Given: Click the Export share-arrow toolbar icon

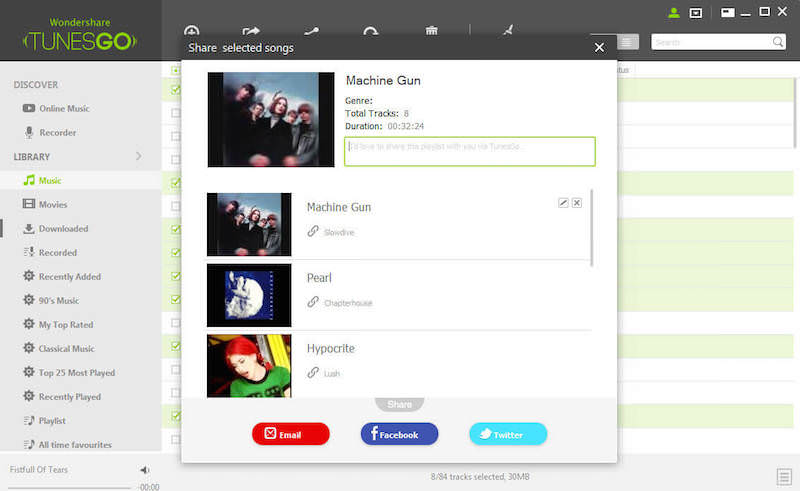Looking at the screenshot, I should [251, 31].
